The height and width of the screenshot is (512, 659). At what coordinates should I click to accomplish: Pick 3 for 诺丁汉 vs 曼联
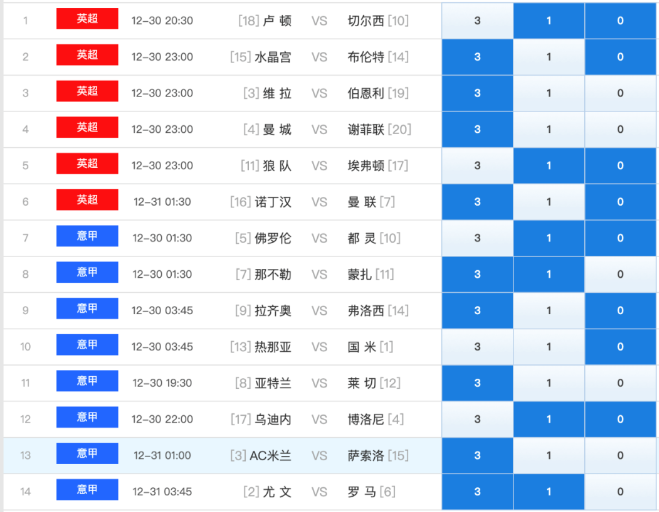477,202
